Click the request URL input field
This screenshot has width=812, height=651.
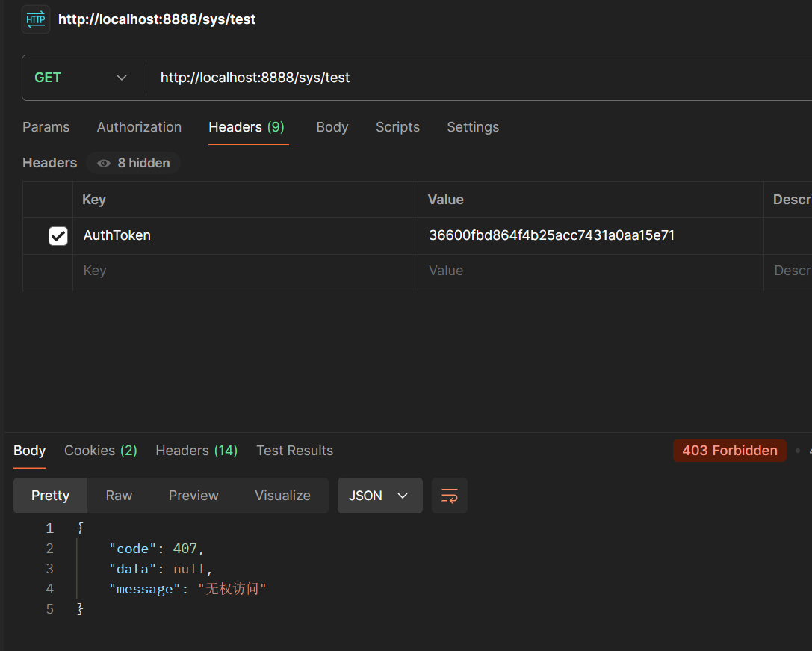(x=478, y=78)
